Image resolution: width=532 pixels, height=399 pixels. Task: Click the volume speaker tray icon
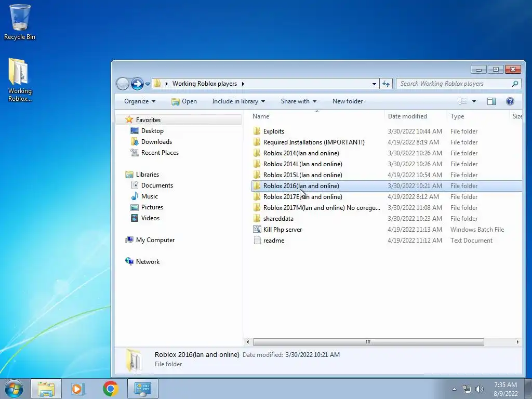[x=480, y=389]
